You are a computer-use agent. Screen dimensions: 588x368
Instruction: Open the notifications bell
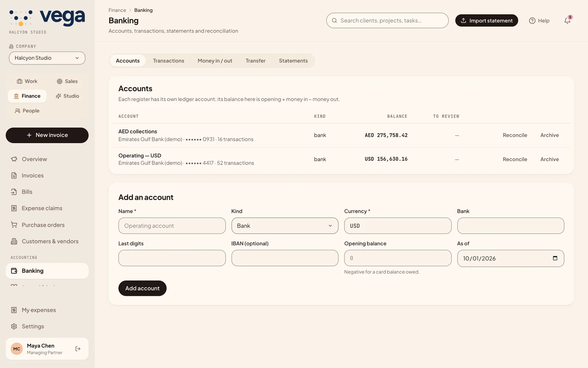tap(567, 21)
